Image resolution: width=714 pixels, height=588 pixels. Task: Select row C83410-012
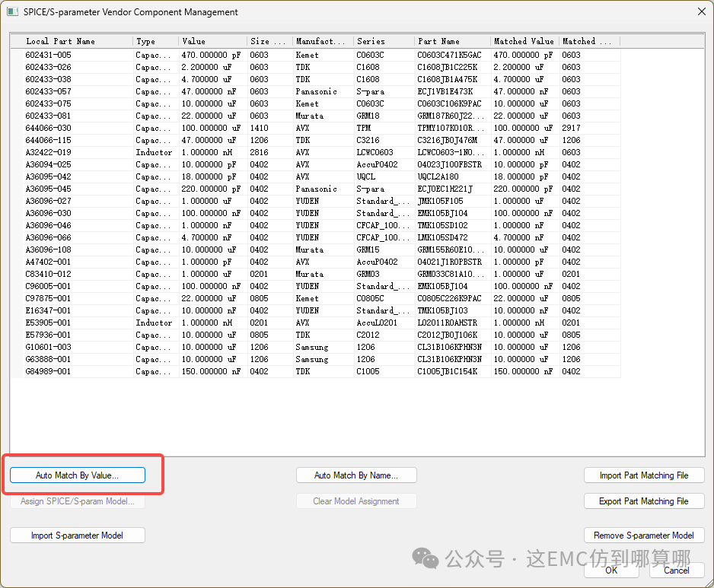(316, 274)
